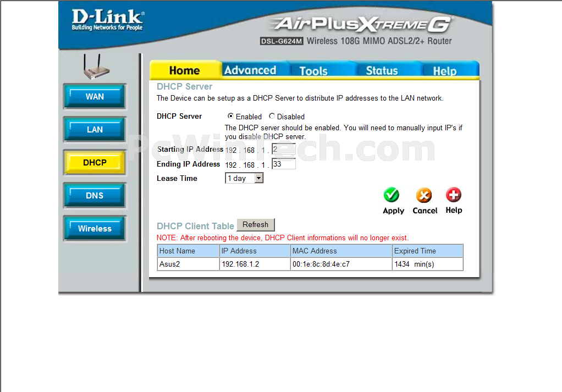Open the WAN settings page
This screenshot has height=392, width=562.
[95, 96]
